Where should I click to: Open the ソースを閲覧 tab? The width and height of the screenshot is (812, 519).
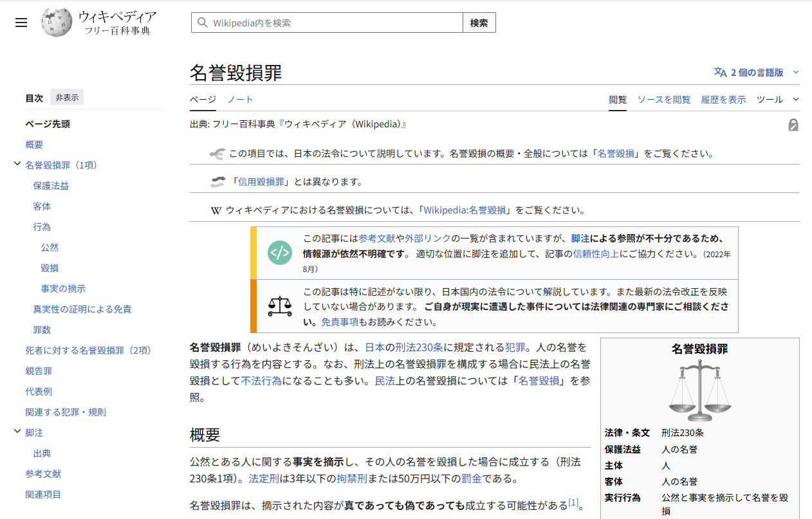[x=664, y=100]
